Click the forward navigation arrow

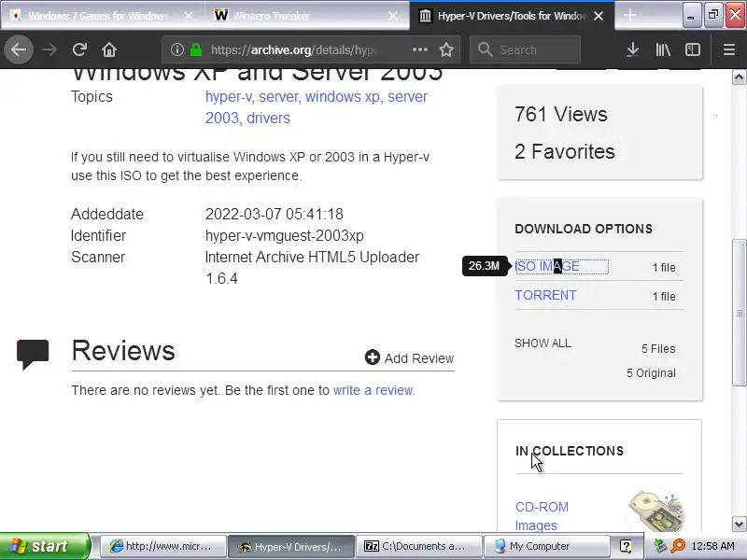[x=49, y=49]
